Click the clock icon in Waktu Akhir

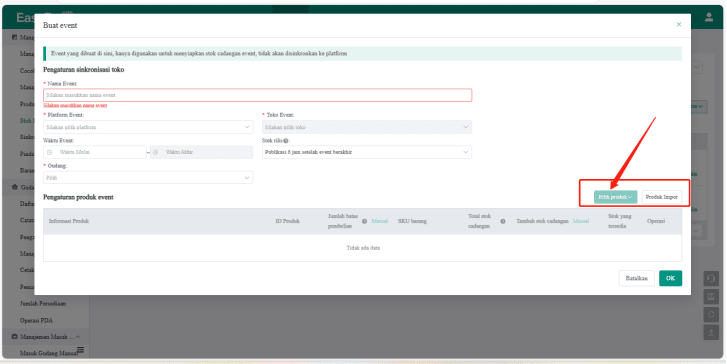point(155,152)
